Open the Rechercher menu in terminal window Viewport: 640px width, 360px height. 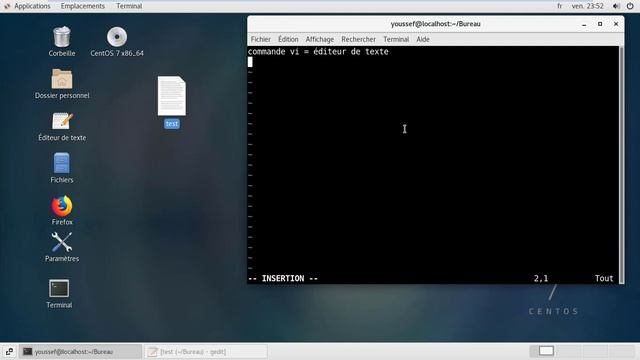(358, 39)
